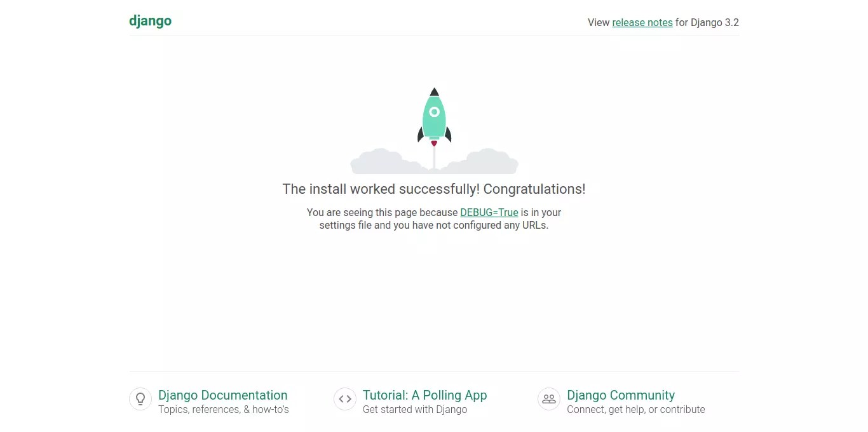
Task: Open Tutorial: A Polling App link
Action: [x=425, y=395]
